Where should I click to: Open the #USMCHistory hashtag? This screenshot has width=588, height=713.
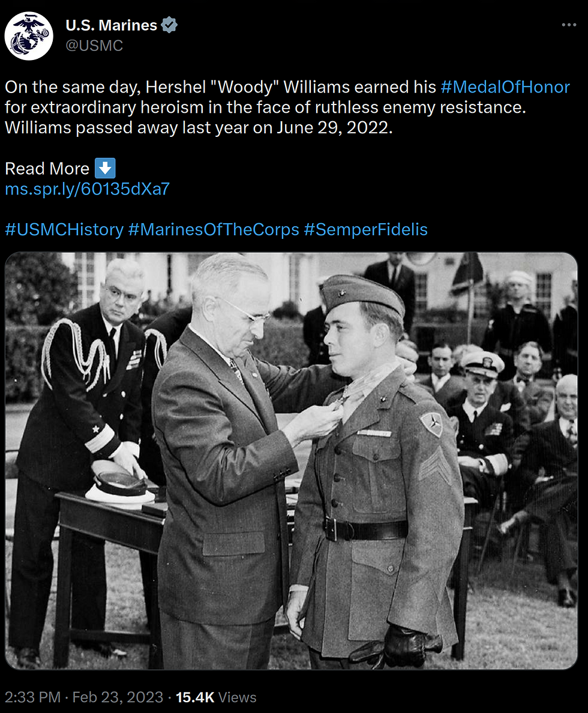64,230
